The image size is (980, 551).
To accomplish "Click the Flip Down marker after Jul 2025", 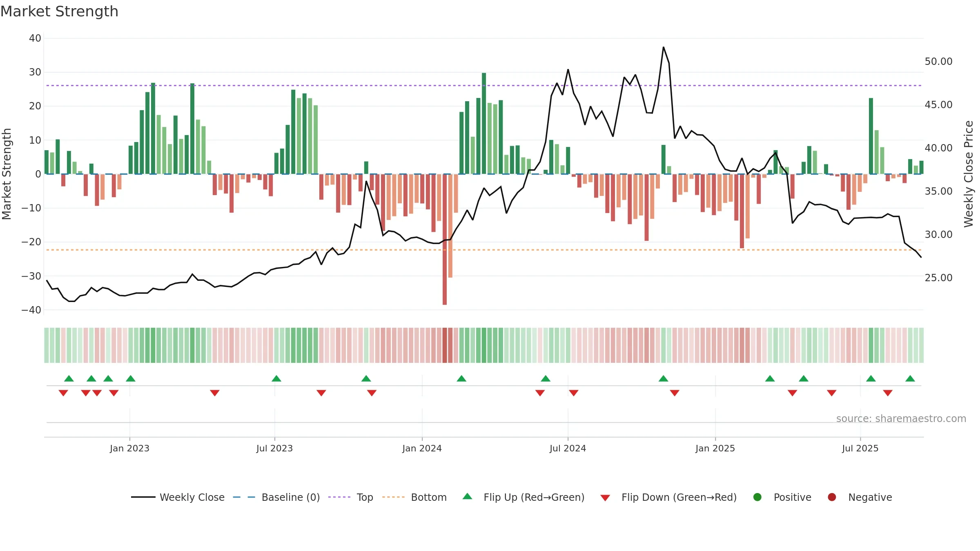I will 888,393.
